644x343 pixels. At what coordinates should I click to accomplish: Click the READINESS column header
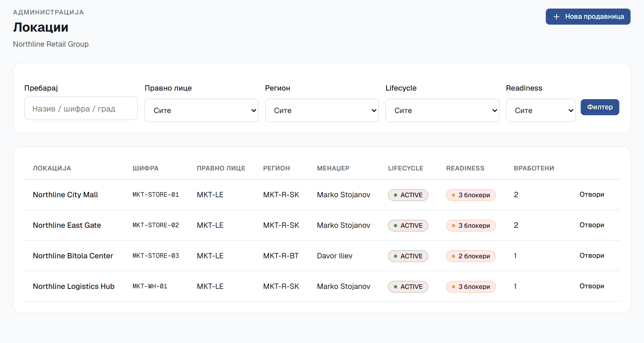coord(465,168)
